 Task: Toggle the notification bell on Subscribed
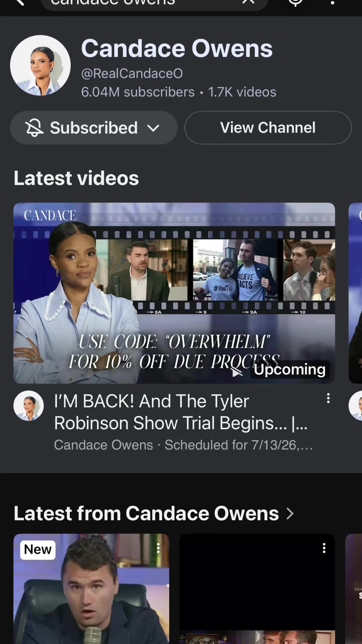click(x=34, y=128)
